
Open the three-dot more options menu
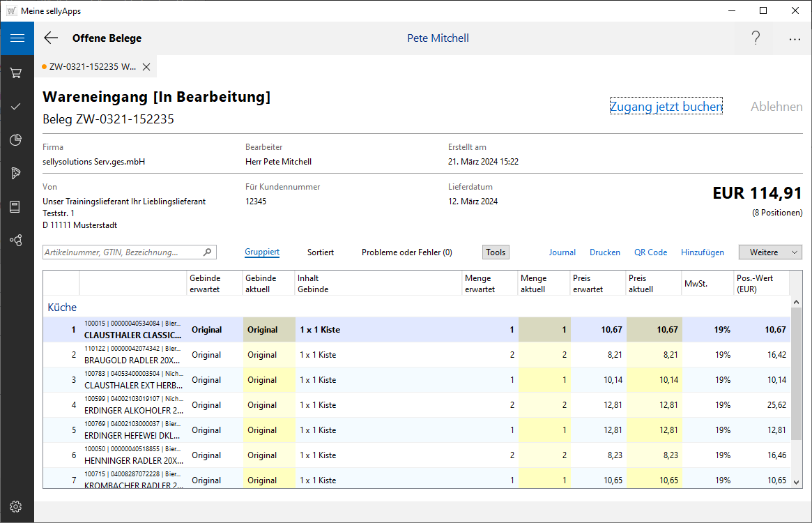pos(795,39)
